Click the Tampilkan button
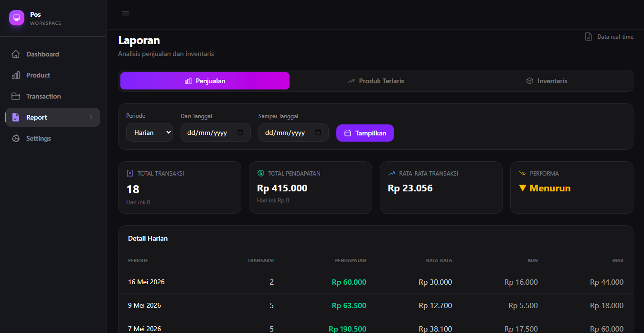The height and width of the screenshot is (333, 644). [x=365, y=133]
